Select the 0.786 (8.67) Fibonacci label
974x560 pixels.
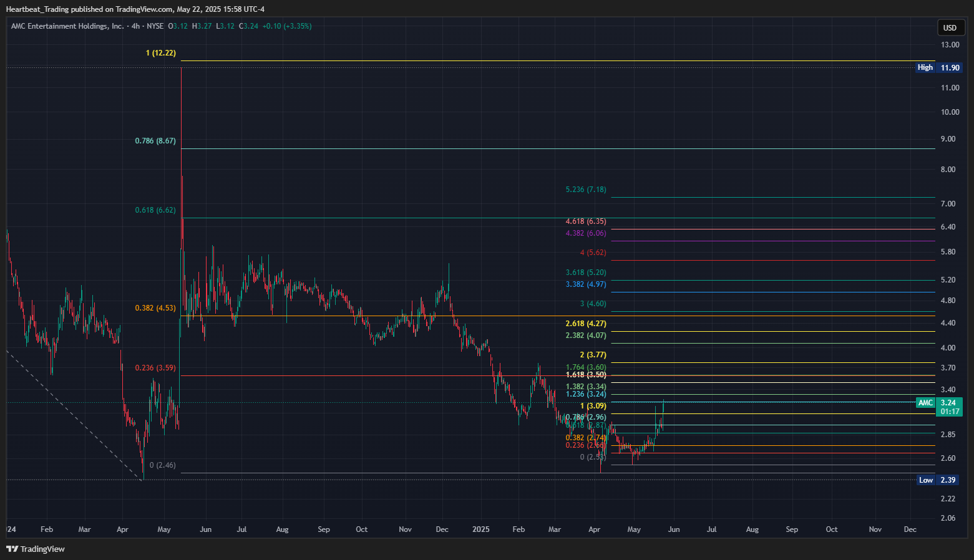(155, 141)
